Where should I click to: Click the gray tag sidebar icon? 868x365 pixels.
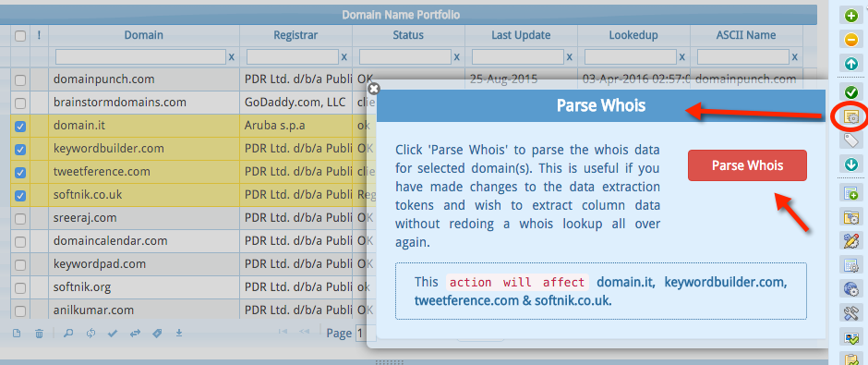(850, 140)
